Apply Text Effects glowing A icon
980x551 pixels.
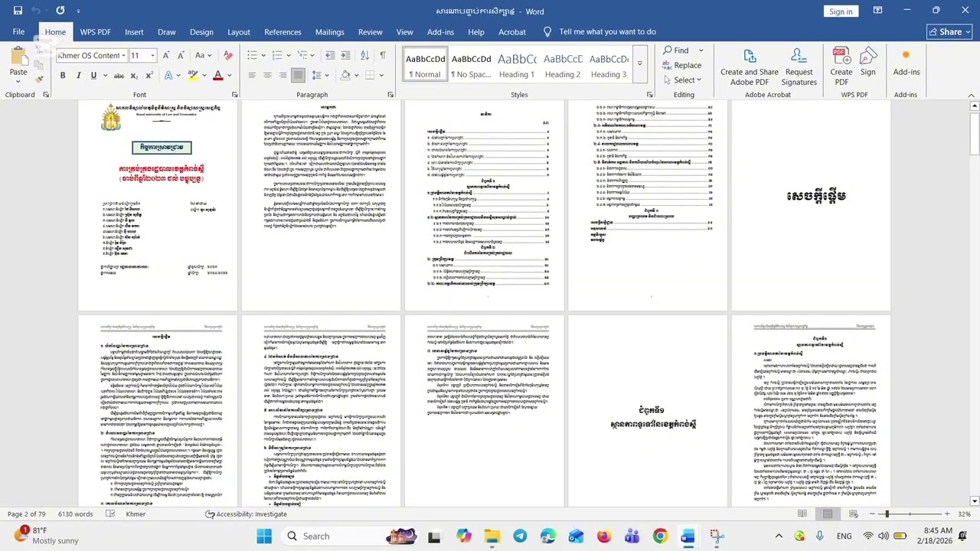168,75
